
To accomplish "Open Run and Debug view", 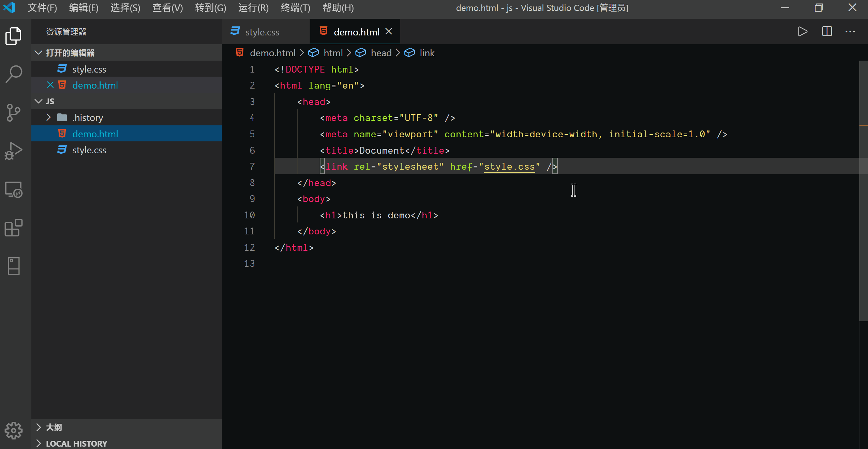I will [x=14, y=151].
